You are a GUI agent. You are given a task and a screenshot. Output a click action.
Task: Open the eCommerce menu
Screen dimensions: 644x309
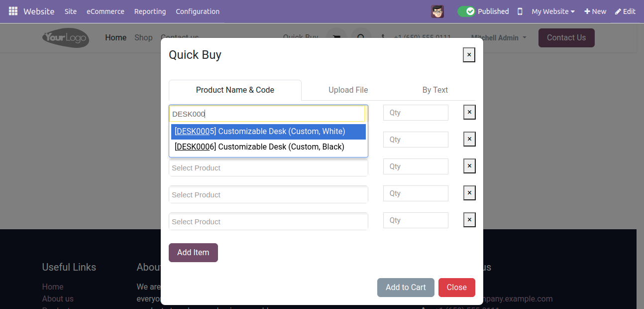click(106, 11)
